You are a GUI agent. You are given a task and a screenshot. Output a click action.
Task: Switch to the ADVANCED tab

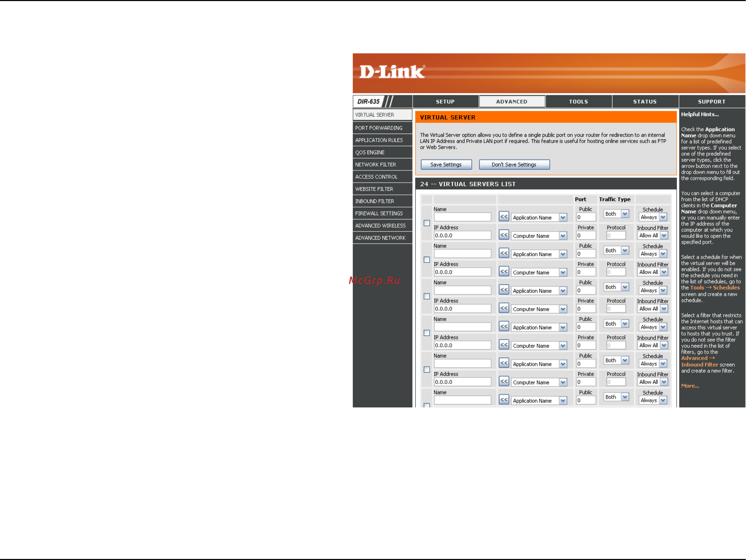(x=512, y=102)
